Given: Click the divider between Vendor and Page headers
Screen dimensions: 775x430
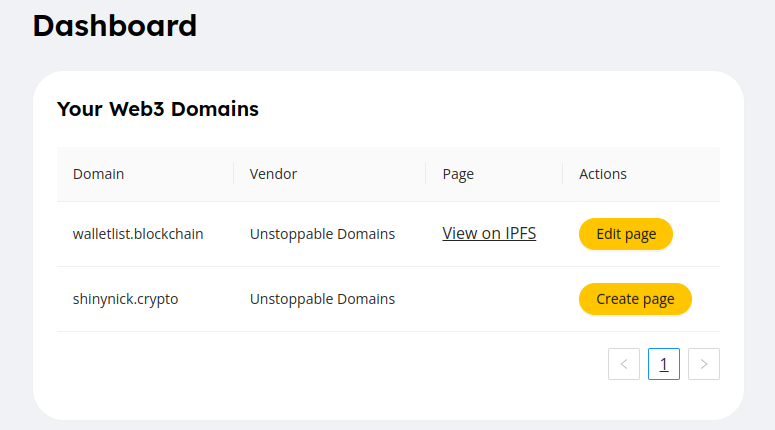Looking at the screenshot, I should click(x=426, y=174).
